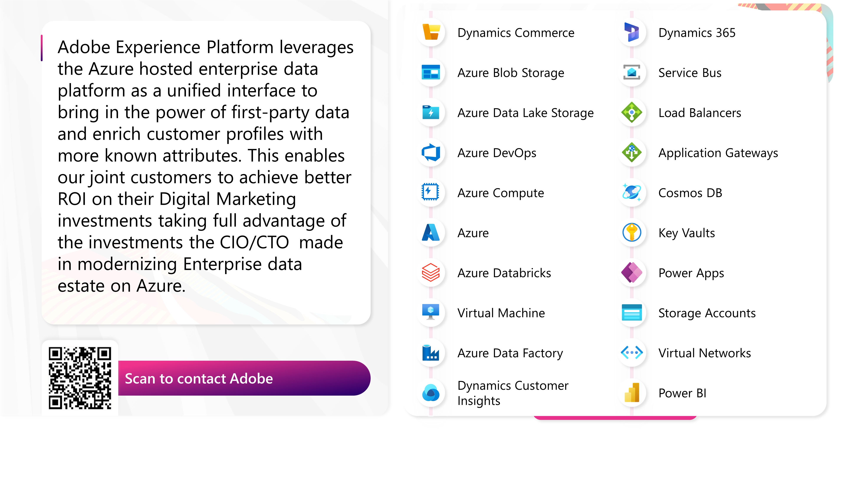Click the Virtual Networks icon
The width and height of the screenshot is (868, 488).
(x=632, y=353)
